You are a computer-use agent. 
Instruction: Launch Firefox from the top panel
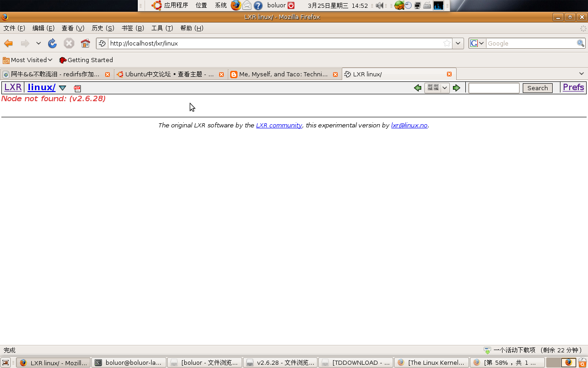(x=236, y=6)
